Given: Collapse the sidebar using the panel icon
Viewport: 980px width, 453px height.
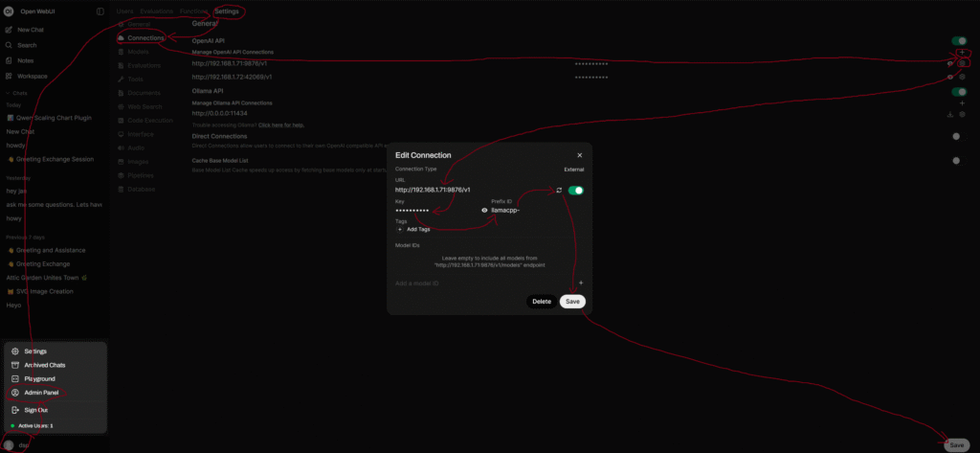Looking at the screenshot, I should [x=100, y=11].
